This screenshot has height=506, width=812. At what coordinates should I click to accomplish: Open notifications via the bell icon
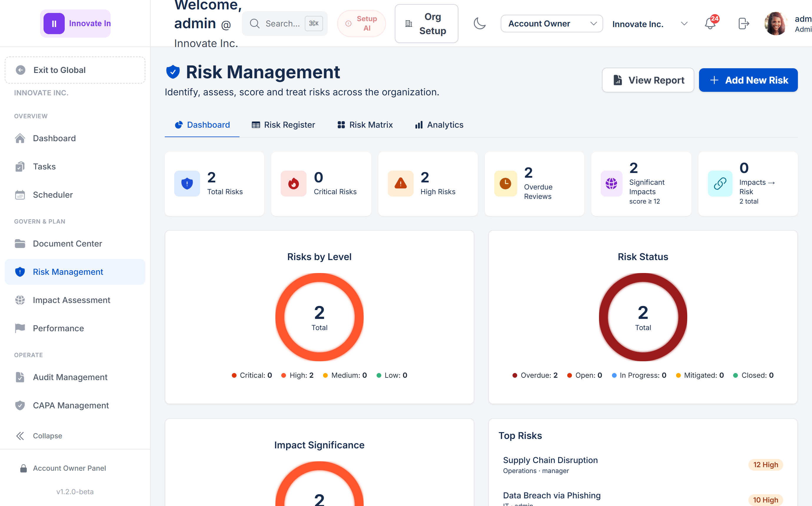pyautogui.click(x=710, y=24)
